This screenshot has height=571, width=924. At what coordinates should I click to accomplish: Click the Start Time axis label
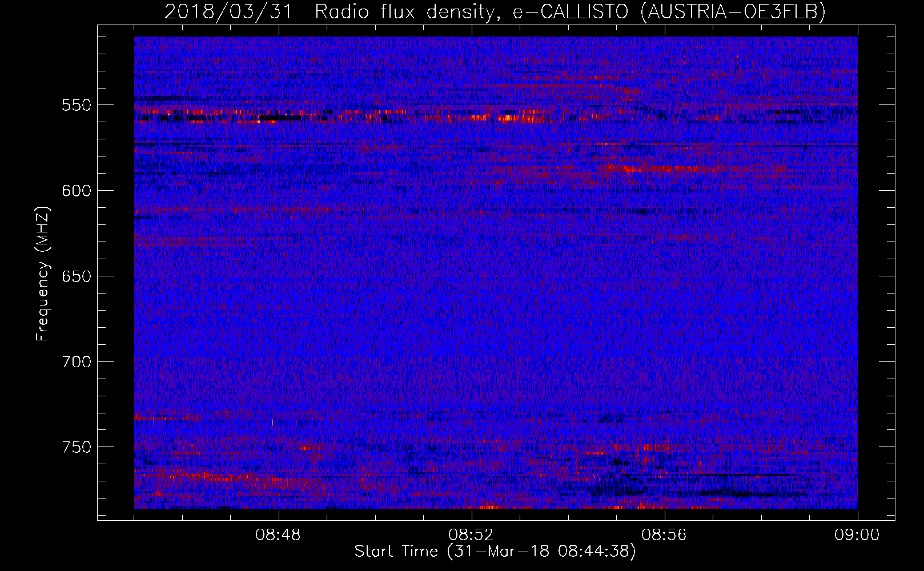click(x=495, y=552)
